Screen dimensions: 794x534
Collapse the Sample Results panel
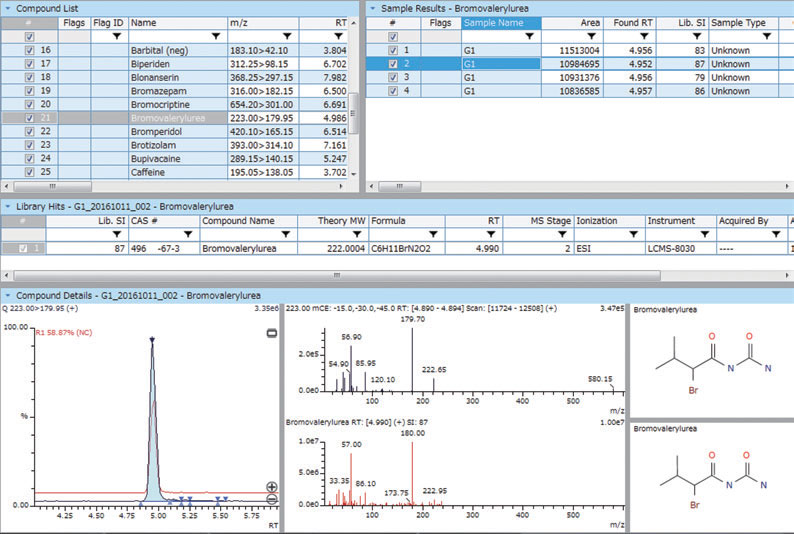point(373,9)
